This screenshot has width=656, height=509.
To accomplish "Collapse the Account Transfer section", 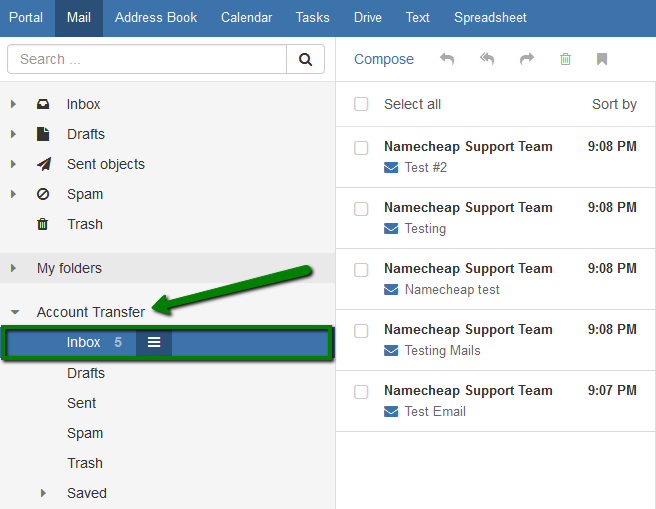I will pyautogui.click(x=15, y=312).
